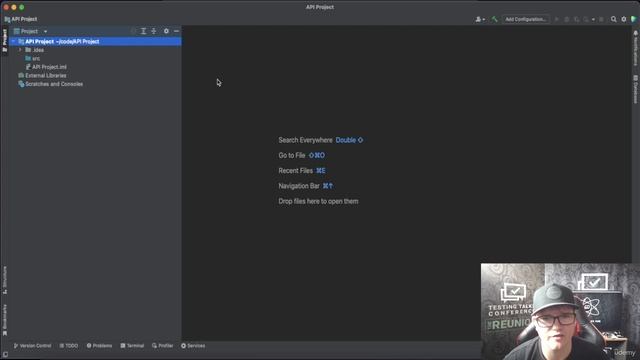Viewport: 640px width, 360px height.
Task: Hide the Project tool window
Action: (x=176, y=31)
